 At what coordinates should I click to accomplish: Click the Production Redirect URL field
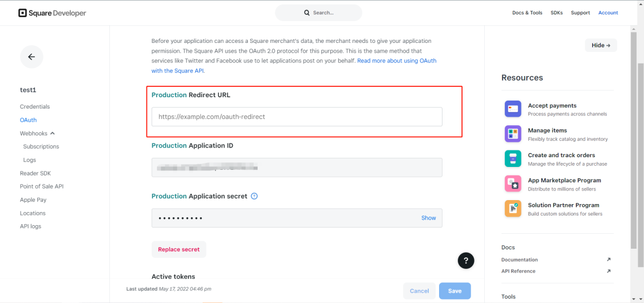tap(297, 117)
